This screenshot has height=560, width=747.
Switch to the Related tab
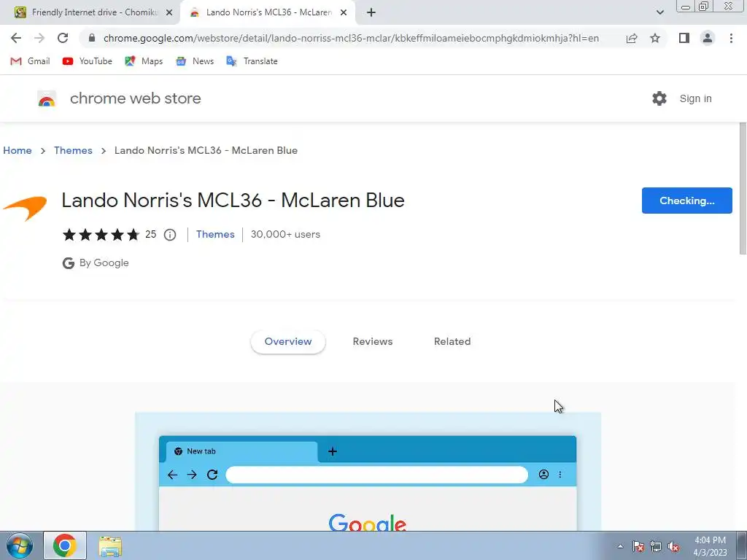point(452,341)
